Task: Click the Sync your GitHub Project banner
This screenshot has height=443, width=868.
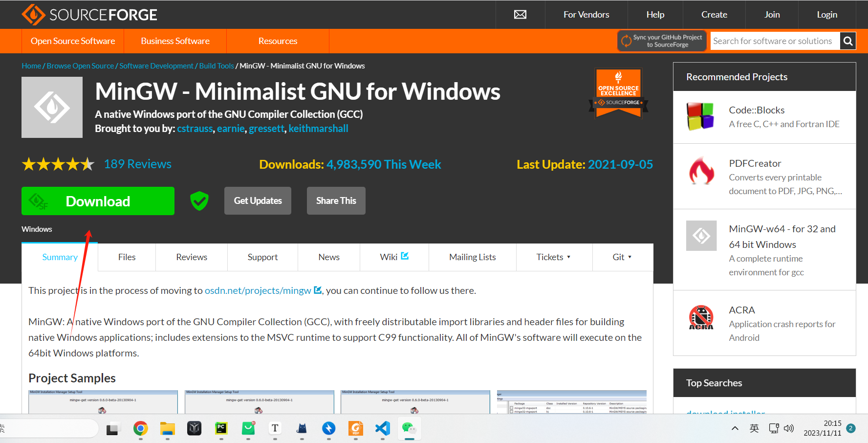Action: point(662,41)
